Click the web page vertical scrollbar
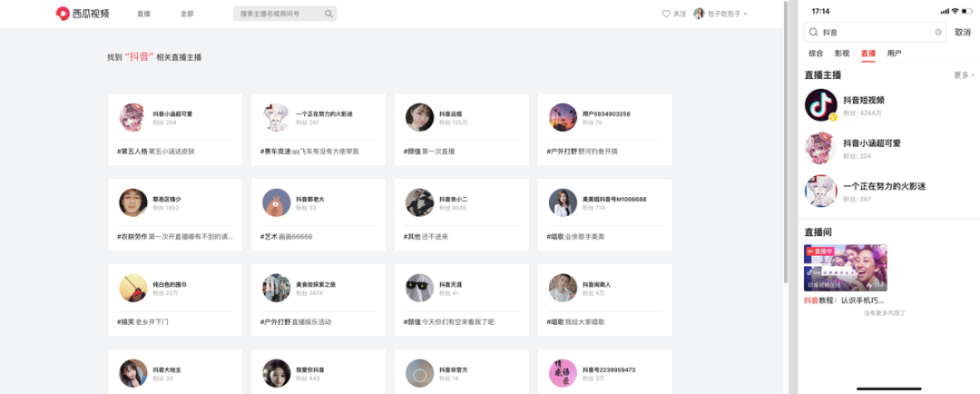 click(786, 141)
